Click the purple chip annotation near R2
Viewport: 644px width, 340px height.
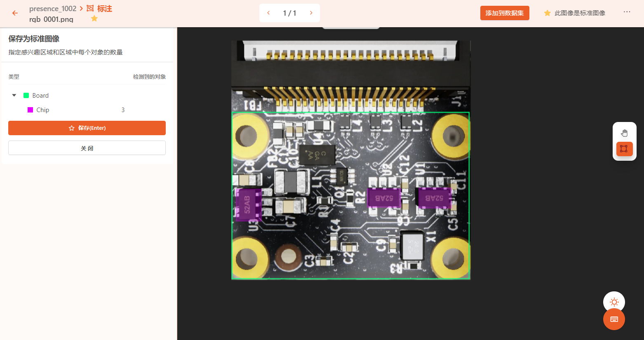tap(384, 198)
